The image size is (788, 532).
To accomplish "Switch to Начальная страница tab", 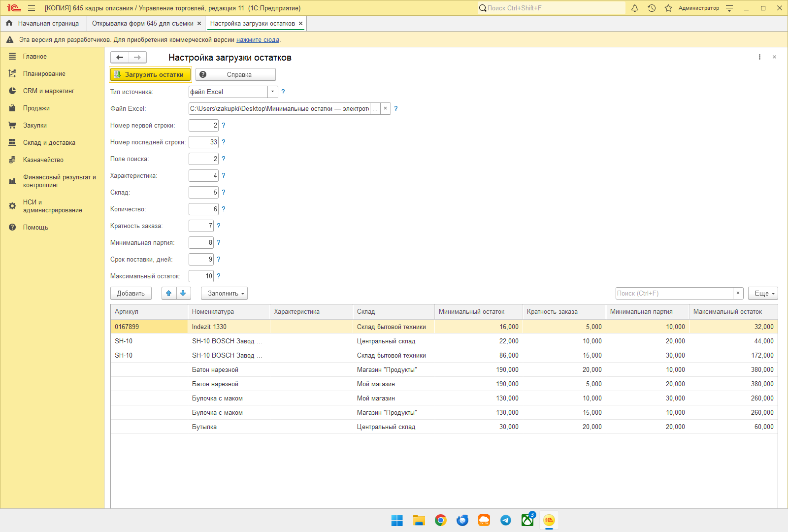I will (x=43, y=23).
